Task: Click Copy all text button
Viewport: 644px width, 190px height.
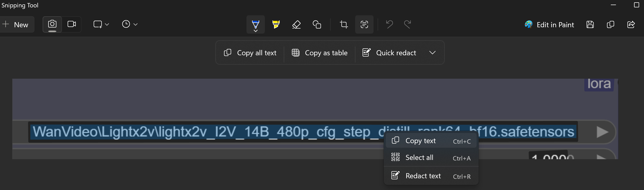Action: 250,53
